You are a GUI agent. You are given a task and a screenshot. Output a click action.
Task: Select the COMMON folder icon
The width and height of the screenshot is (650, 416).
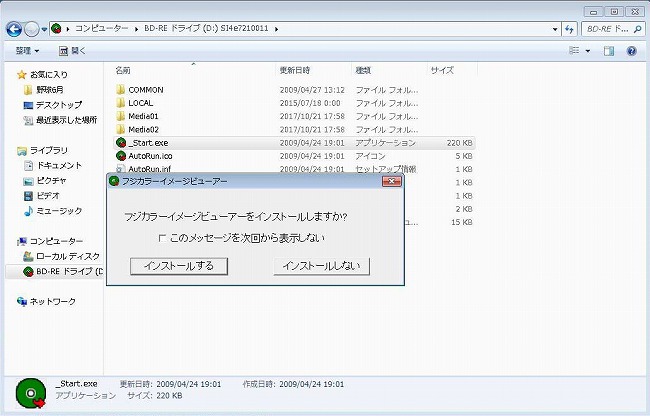(120, 90)
